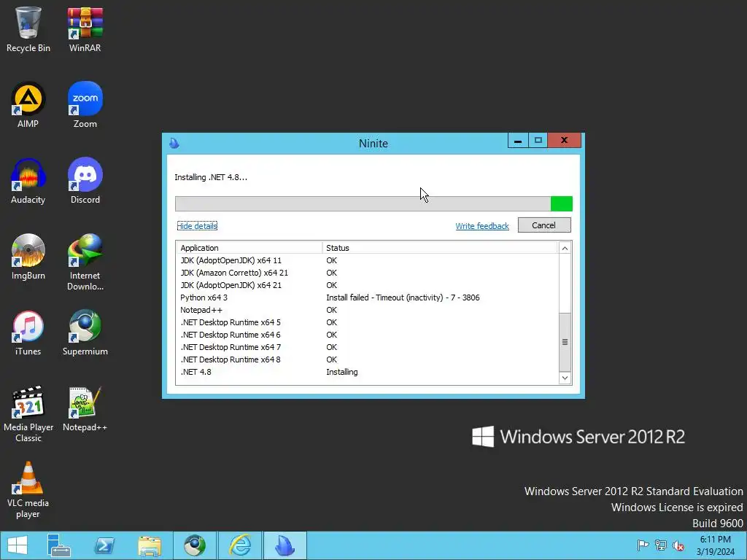Cancel the Ninite installation

[544, 225]
